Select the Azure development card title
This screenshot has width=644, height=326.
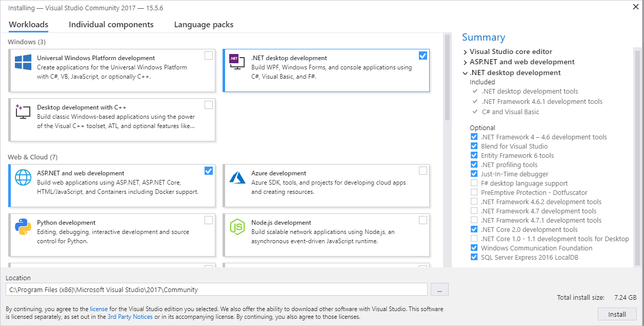point(279,173)
